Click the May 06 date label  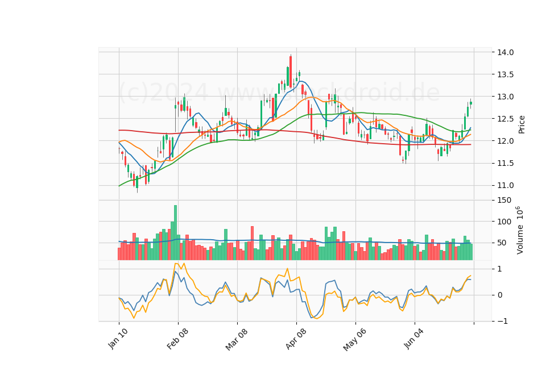354,340
